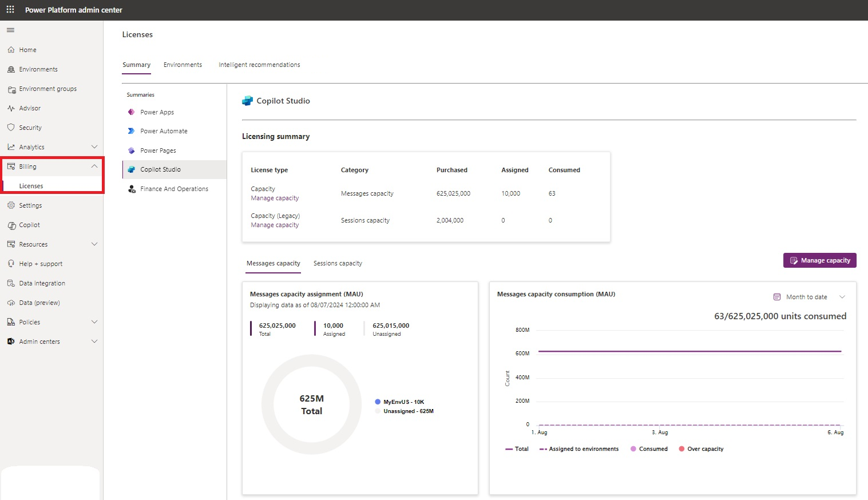Open the Intelligent recommendations tab

pos(259,65)
